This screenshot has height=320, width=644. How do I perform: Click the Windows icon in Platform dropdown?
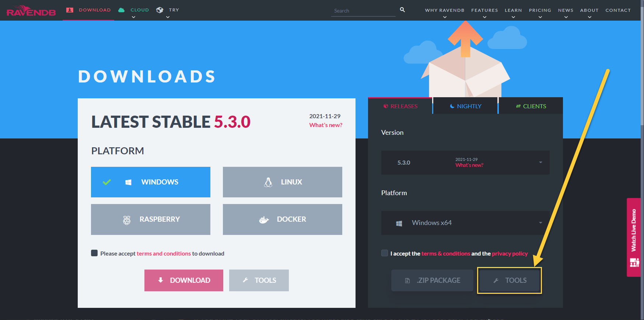(x=399, y=223)
